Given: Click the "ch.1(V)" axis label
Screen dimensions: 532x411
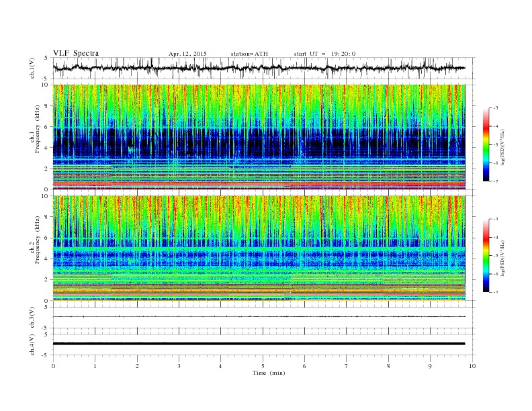Looking at the screenshot, I should coord(32,68).
